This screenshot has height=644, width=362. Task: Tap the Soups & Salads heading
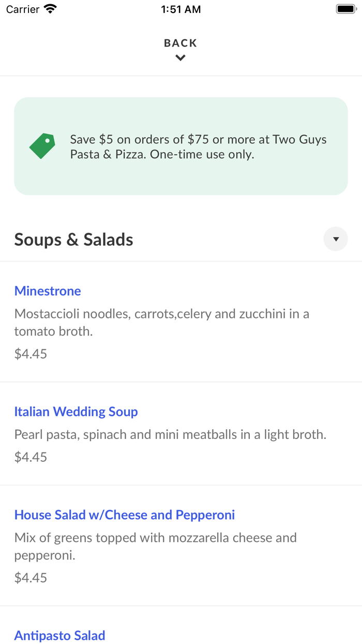pyautogui.click(x=73, y=239)
